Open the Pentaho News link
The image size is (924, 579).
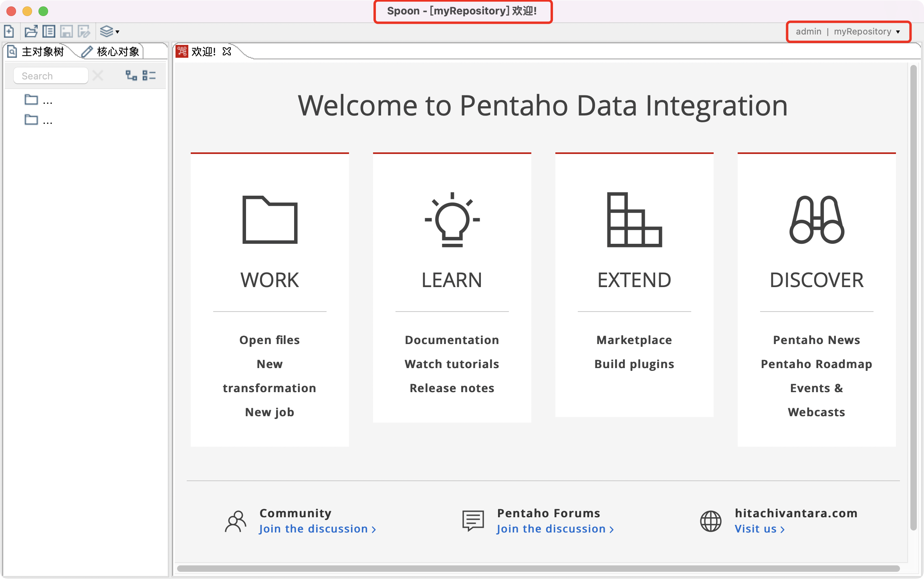click(x=817, y=340)
